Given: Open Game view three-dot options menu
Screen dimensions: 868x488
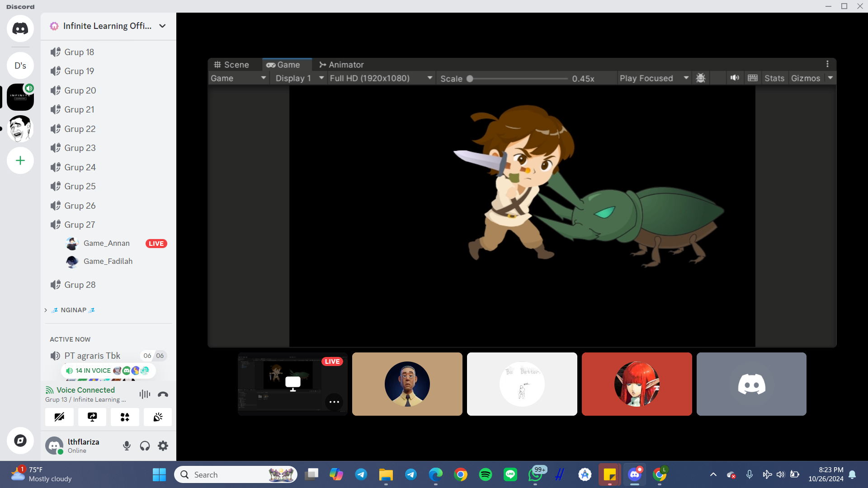Looking at the screenshot, I should tap(827, 64).
